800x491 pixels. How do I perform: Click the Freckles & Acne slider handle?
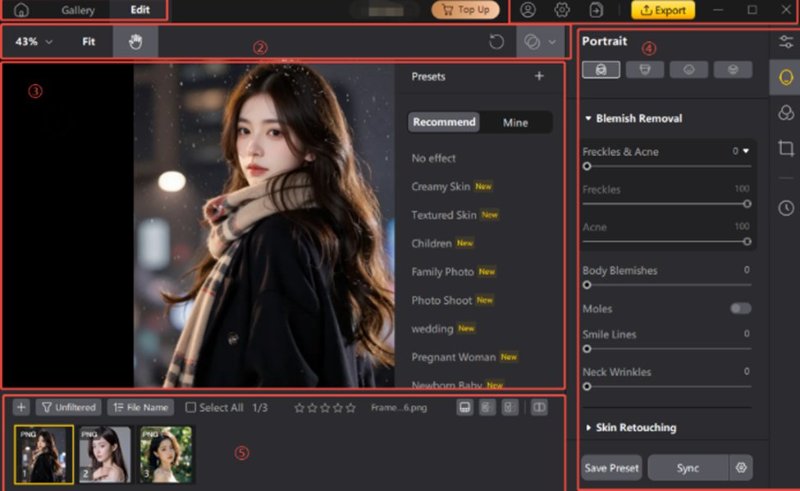pyautogui.click(x=587, y=166)
